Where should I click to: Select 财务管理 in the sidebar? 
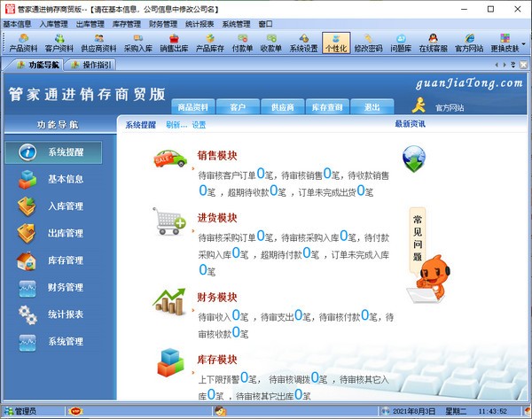53,288
